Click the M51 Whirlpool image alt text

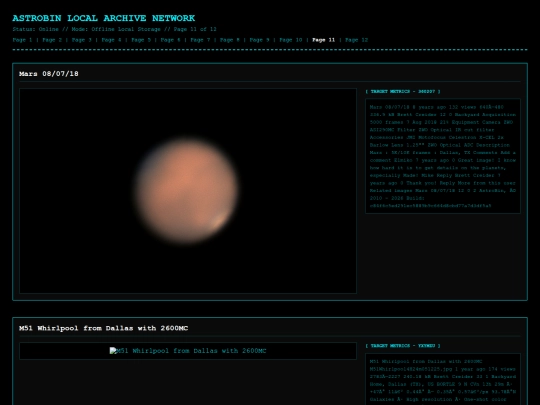192,351
